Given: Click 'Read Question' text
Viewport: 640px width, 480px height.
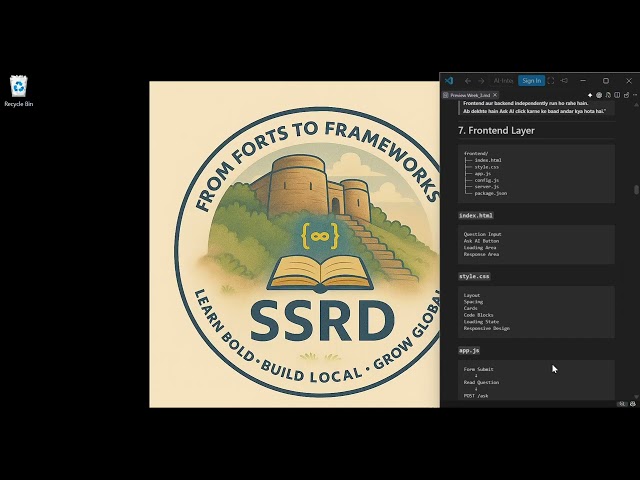Looking at the screenshot, I should pyautogui.click(x=481, y=382).
